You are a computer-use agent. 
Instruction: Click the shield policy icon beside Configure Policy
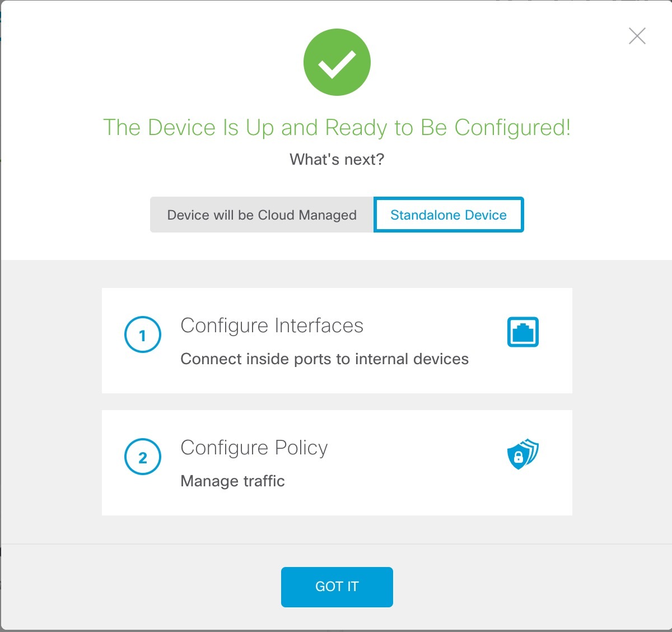pyautogui.click(x=521, y=455)
